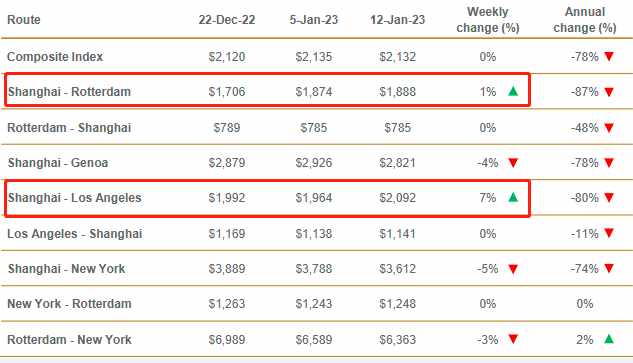Select the 22-Dec-22 column header
The image size is (633, 363).
point(227,20)
